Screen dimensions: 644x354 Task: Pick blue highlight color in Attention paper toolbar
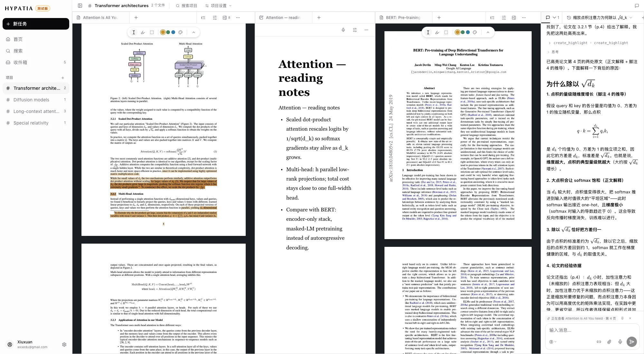[x=173, y=32]
